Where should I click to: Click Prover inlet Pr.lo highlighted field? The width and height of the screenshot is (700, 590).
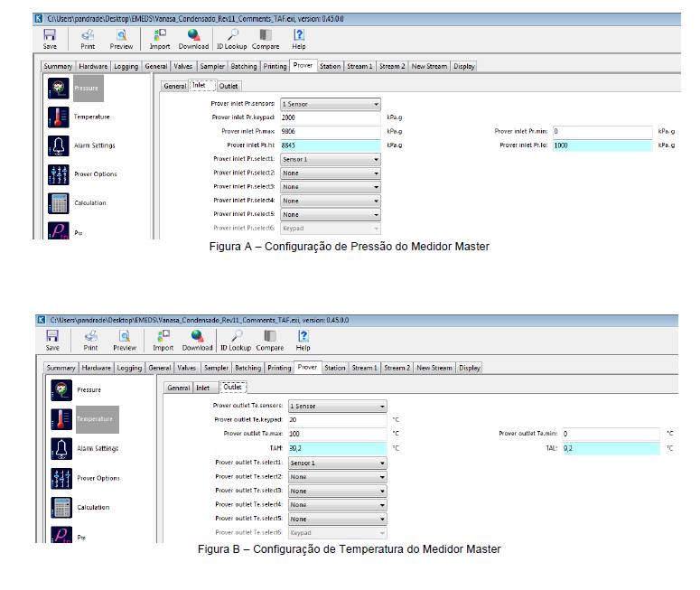coord(602,145)
